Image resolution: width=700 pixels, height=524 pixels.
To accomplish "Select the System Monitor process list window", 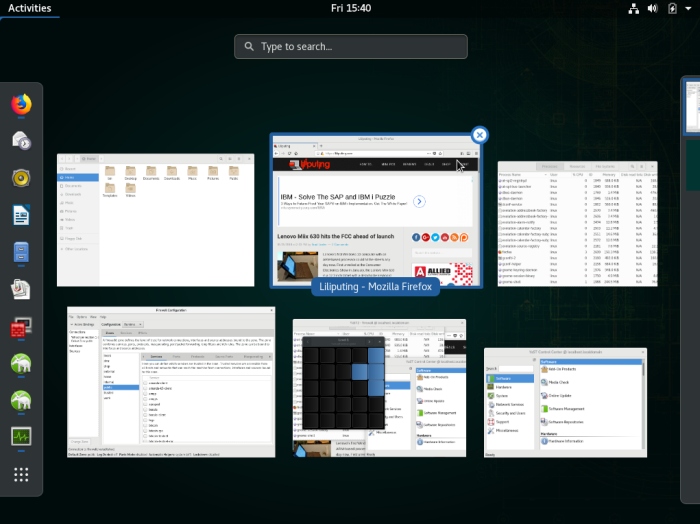I will (x=577, y=225).
